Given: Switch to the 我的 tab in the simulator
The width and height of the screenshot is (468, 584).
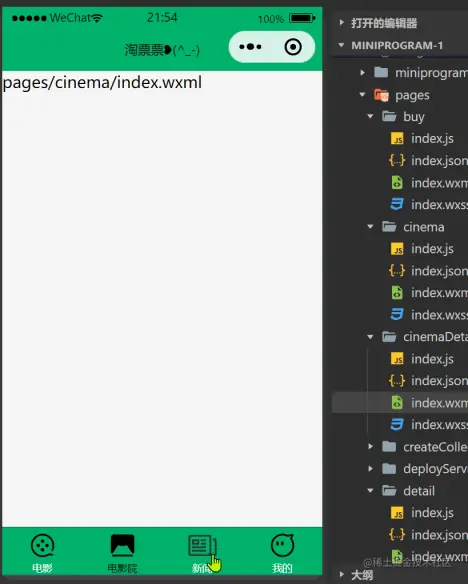Looking at the screenshot, I should click(282, 553).
